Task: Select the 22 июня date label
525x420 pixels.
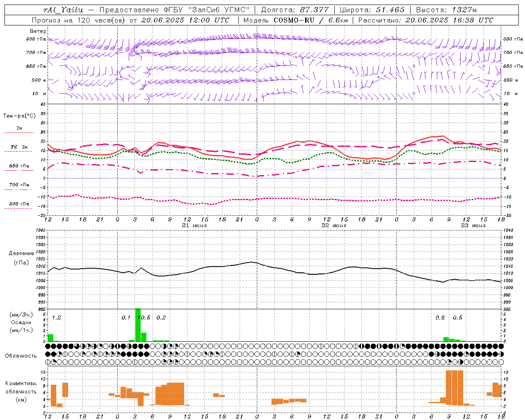Action: 334,226
